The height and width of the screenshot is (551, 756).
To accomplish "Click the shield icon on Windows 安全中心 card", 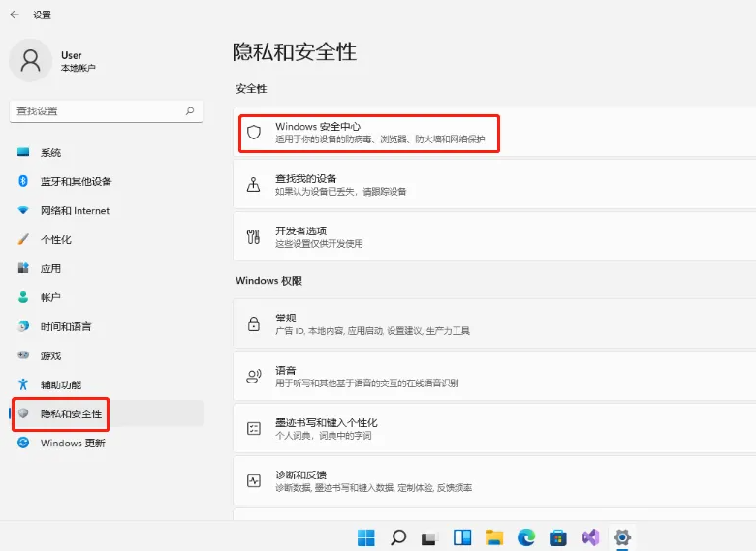I will [x=254, y=132].
